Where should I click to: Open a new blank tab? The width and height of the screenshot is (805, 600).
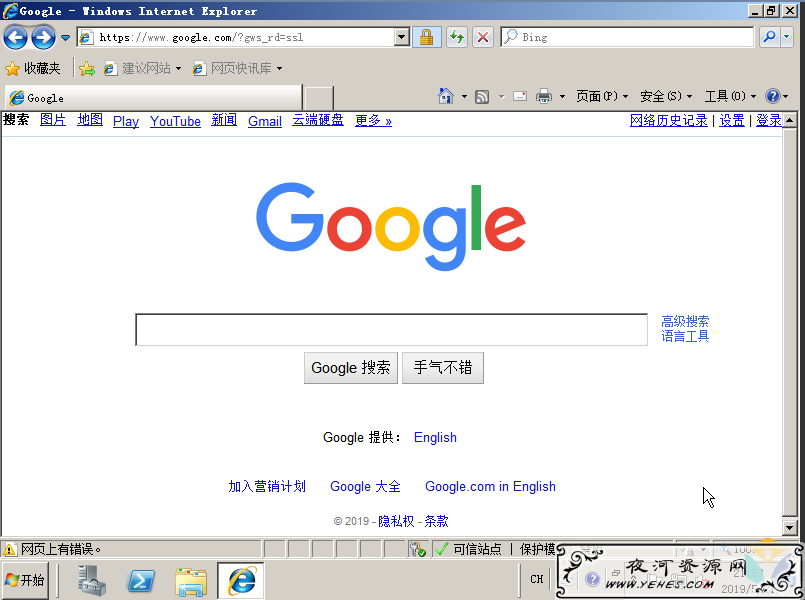pyautogui.click(x=318, y=98)
